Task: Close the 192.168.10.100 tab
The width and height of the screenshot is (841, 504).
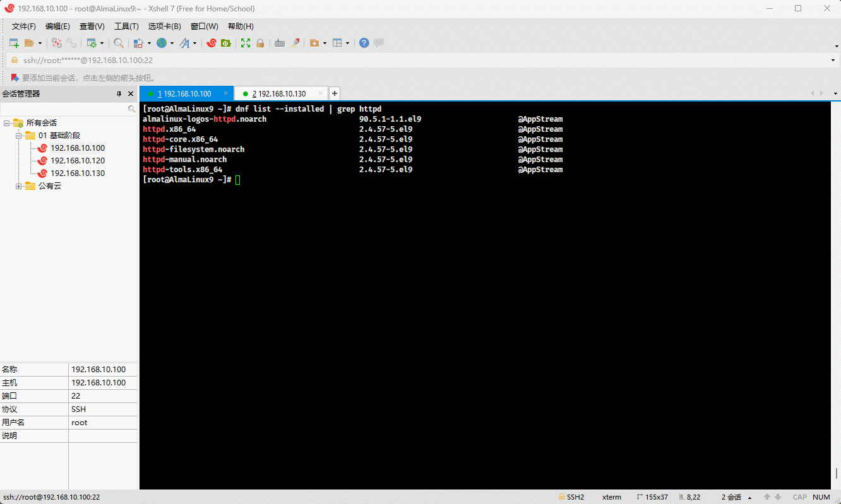Action: point(226,93)
